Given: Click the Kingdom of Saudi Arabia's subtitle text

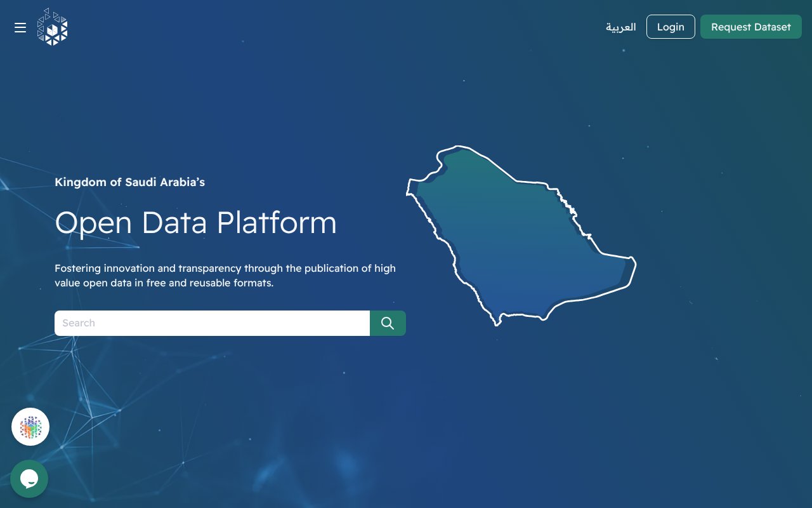Looking at the screenshot, I should tap(129, 182).
